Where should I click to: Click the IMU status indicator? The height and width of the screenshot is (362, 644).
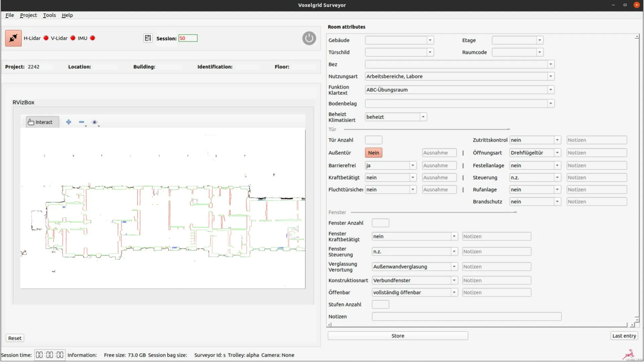click(93, 38)
